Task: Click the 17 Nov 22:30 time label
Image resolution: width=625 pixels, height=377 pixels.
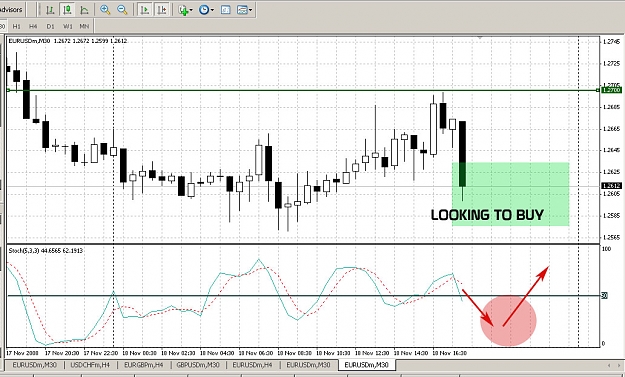Action: tap(100, 353)
